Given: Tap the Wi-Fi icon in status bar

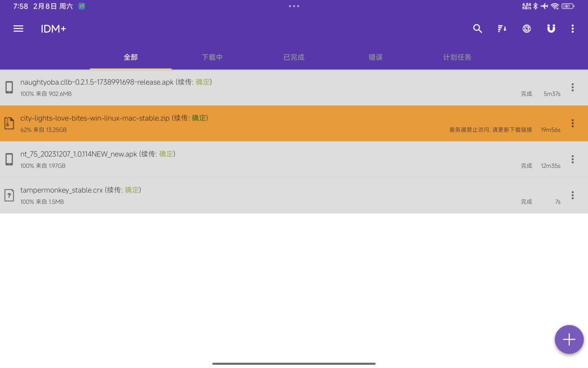Looking at the screenshot, I should [554, 6].
